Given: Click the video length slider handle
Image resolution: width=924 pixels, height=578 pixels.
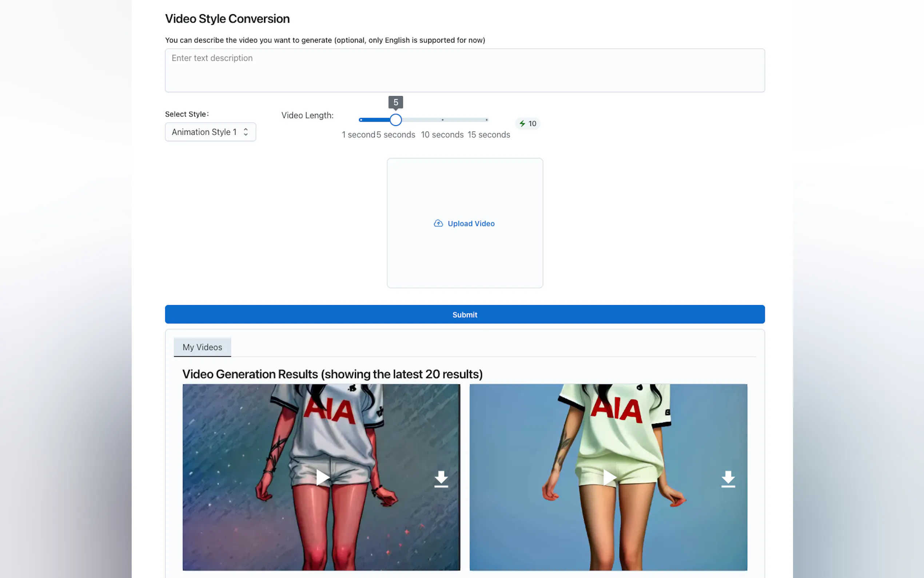Looking at the screenshot, I should 396,120.
